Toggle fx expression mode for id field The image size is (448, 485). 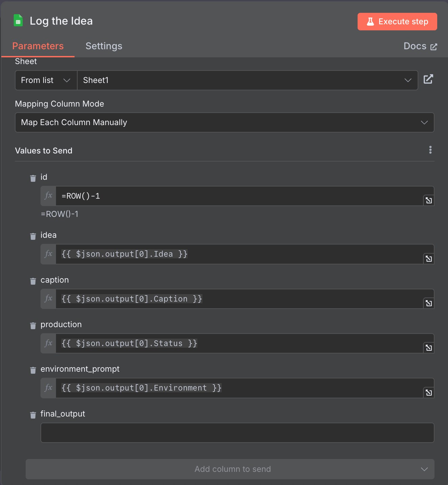click(x=49, y=196)
